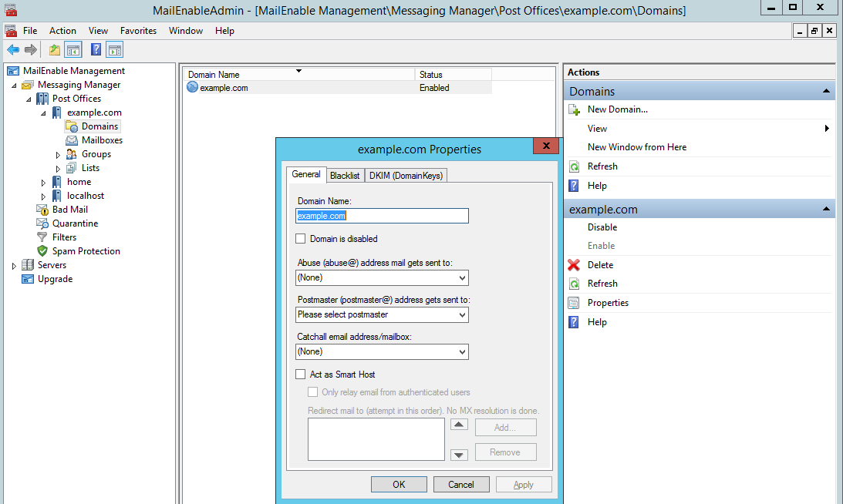Viewport: 843px width, 504px height.
Task: Click the Back arrow toolbar icon
Action: pos(13,50)
